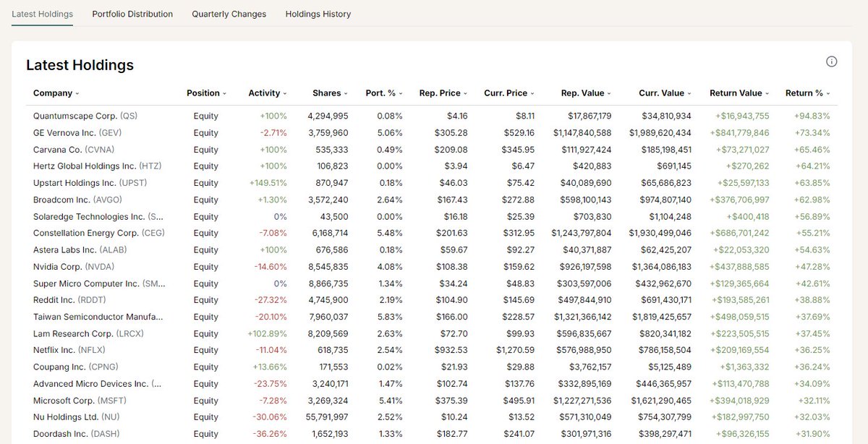Open the Portfolio Distribution tab

tap(132, 14)
